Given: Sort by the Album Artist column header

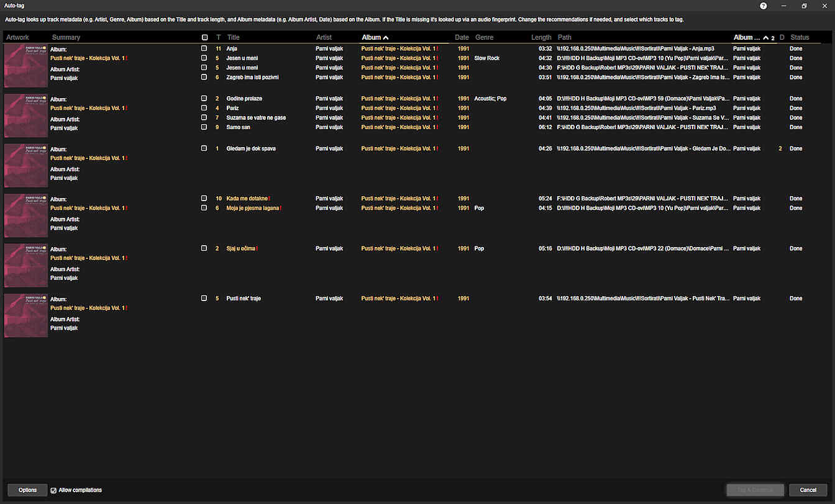Looking at the screenshot, I should [747, 38].
